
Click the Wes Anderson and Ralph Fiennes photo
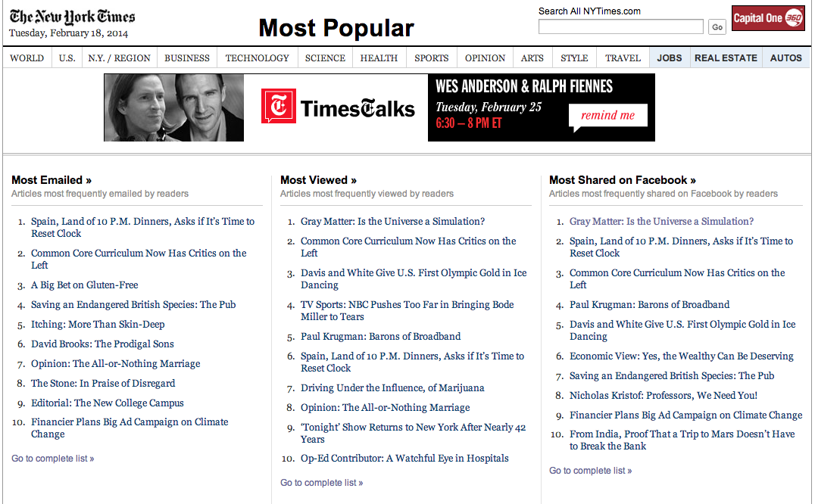[x=173, y=107]
